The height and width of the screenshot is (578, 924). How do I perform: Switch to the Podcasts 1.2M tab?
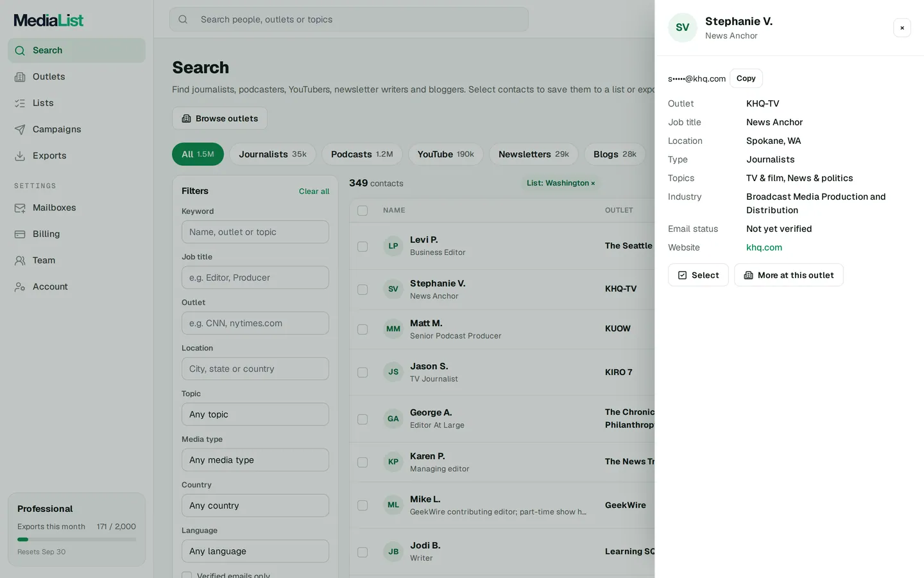362,154
